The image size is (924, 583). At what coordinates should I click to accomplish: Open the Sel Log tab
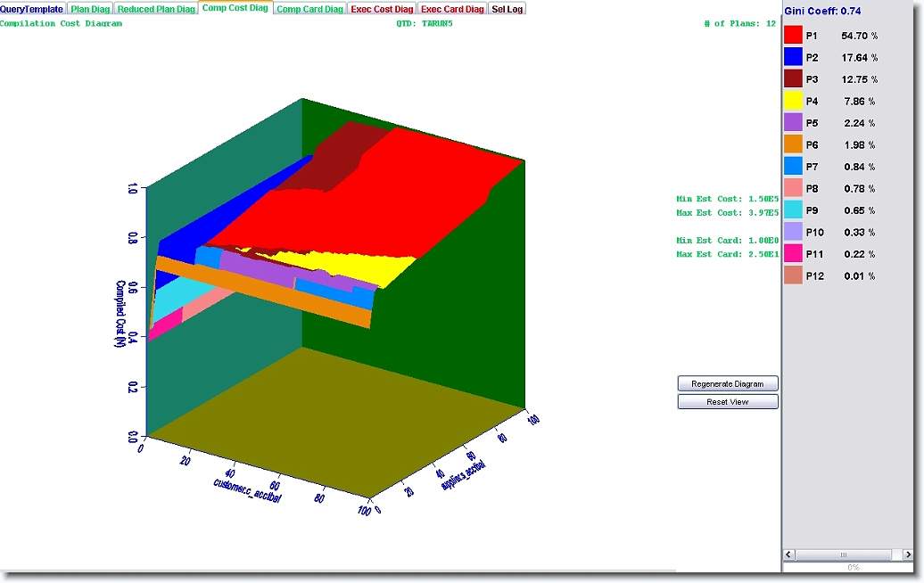(508, 9)
